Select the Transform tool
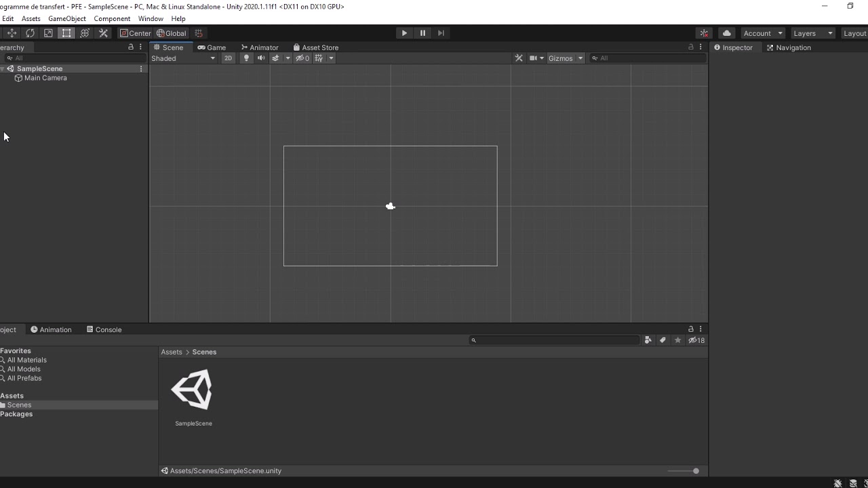 tap(84, 33)
